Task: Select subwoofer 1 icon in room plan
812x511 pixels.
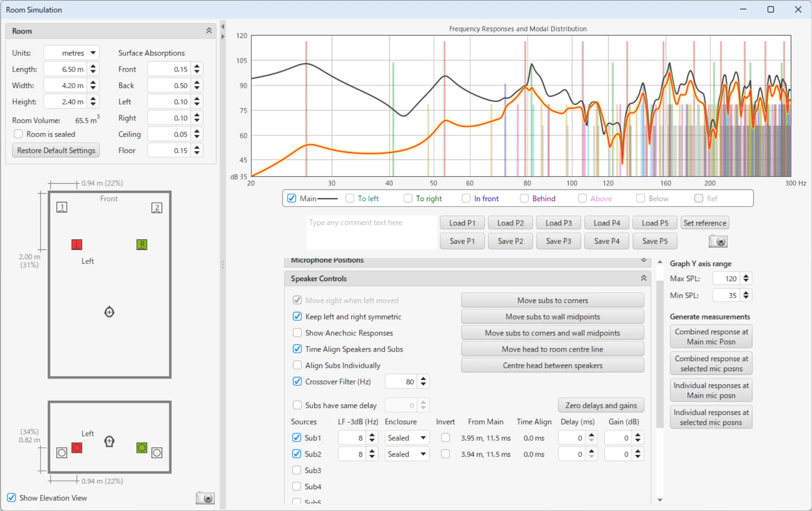Action: 62,207
